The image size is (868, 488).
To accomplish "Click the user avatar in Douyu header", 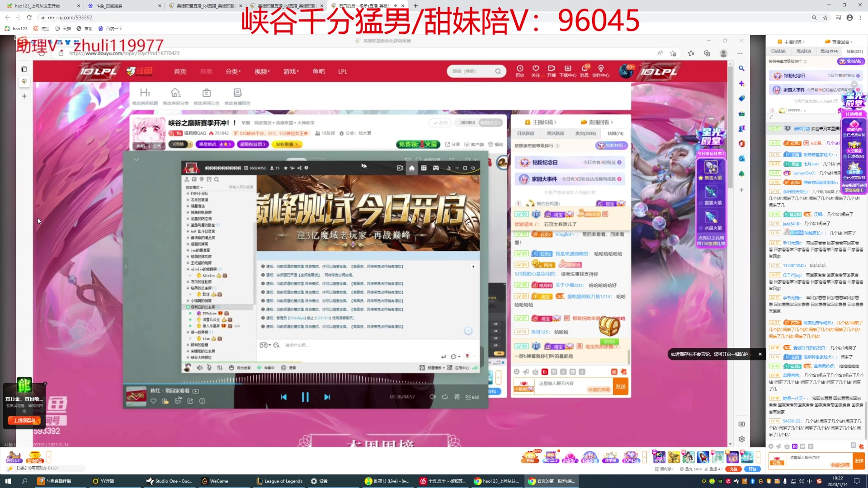I will coord(626,71).
